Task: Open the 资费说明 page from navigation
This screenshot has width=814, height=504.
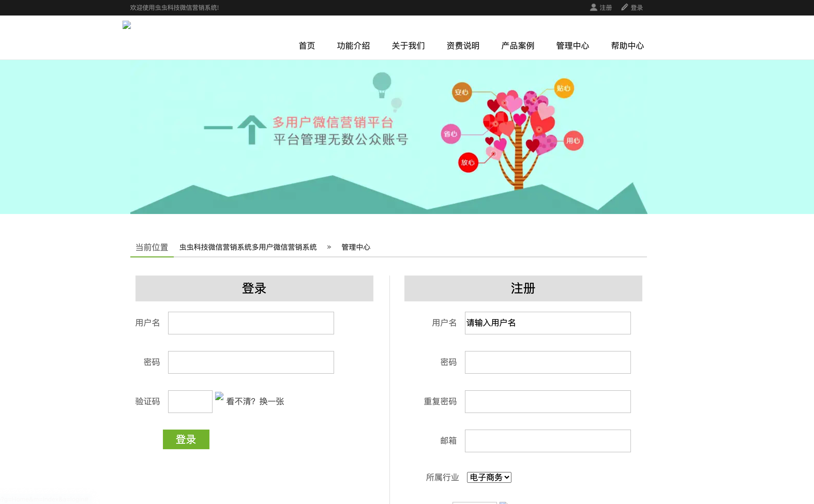Action: 463,46
